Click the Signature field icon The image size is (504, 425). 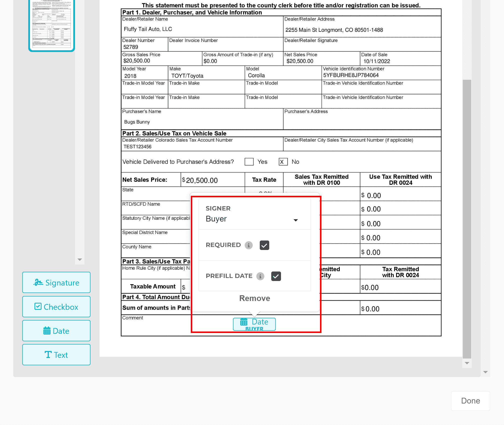point(38,282)
